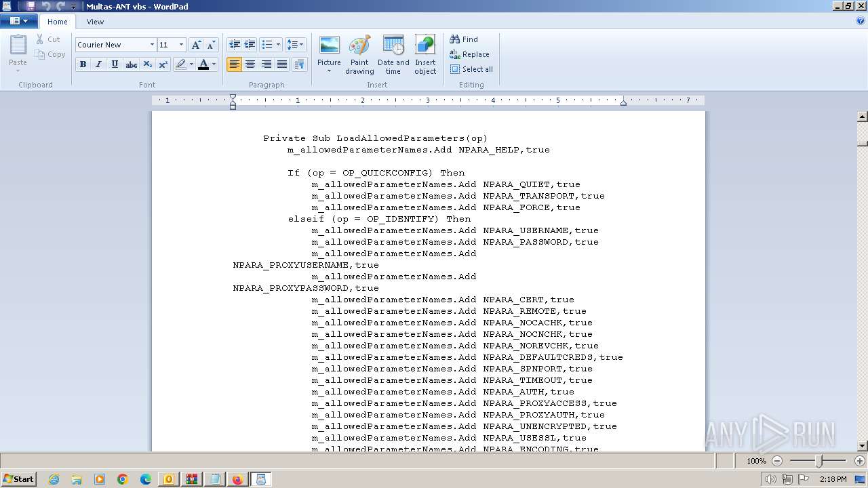Insert date and time

click(393, 54)
